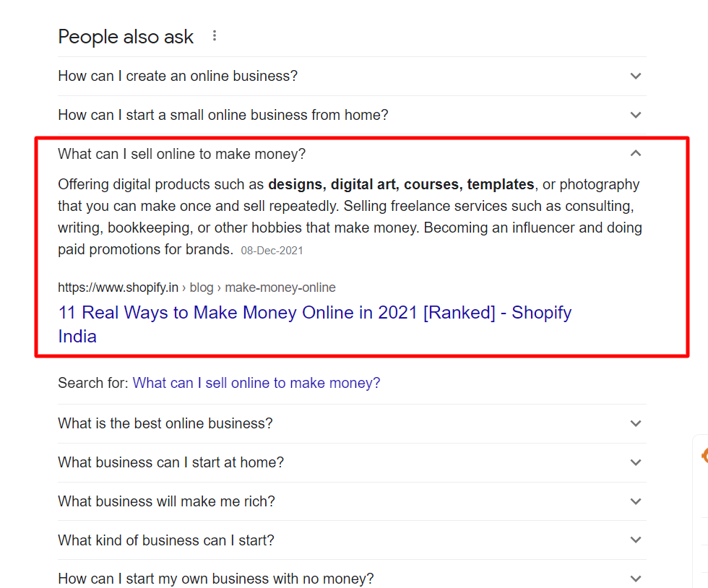Click the chevron beside 'start a small online business from home'
Image resolution: width=708 pixels, height=588 pixels.
point(636,115)
